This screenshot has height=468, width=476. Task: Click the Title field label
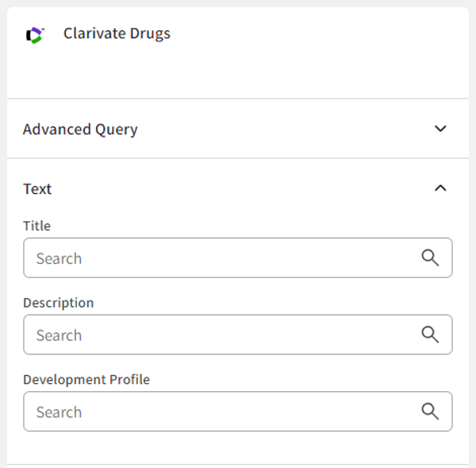click(37, 226)
